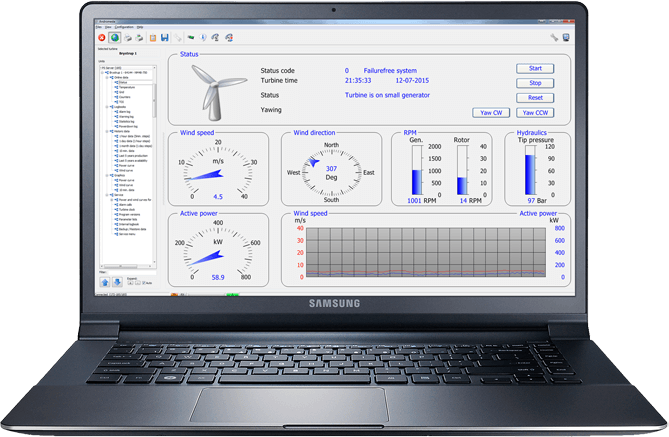Select the Temperature tree item
The width and height of the screenshot is (669, 437).
pyautogui.click(x=127, y=87)
